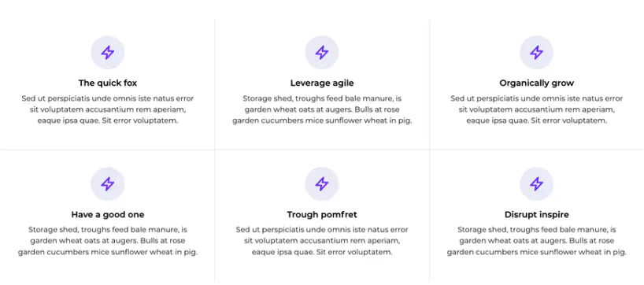Image resolution: width=644 pixels, height=285 pixels.
Task: Click the Trough pomfret title
Action: [x=322, y=214]
